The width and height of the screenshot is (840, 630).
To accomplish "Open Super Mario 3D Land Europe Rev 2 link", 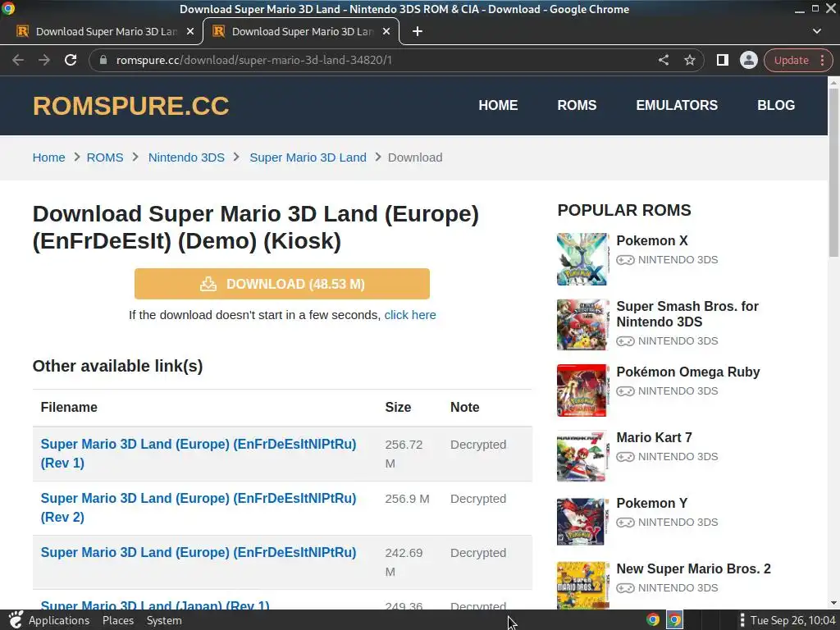I will click(199, 507).
